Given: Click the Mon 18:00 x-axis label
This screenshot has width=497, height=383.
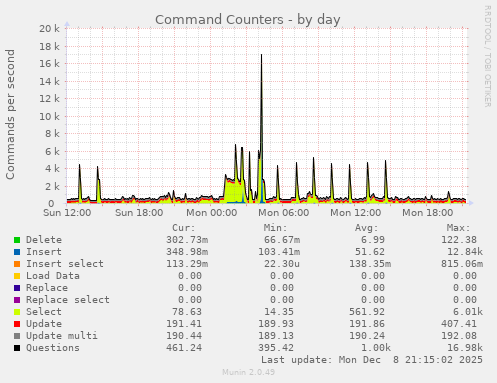Looking at the screenshot, I should (x=428, y=213).
